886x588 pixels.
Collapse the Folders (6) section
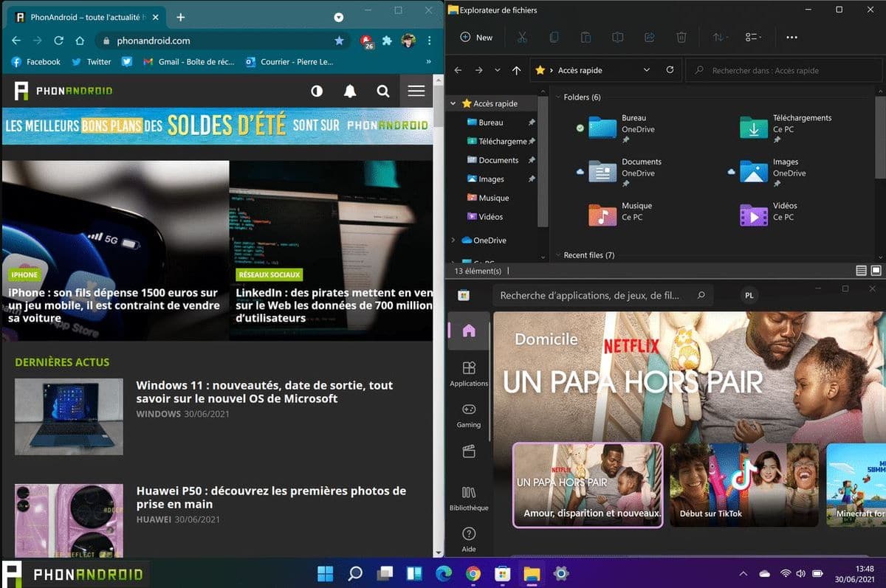tap(559, 97)
